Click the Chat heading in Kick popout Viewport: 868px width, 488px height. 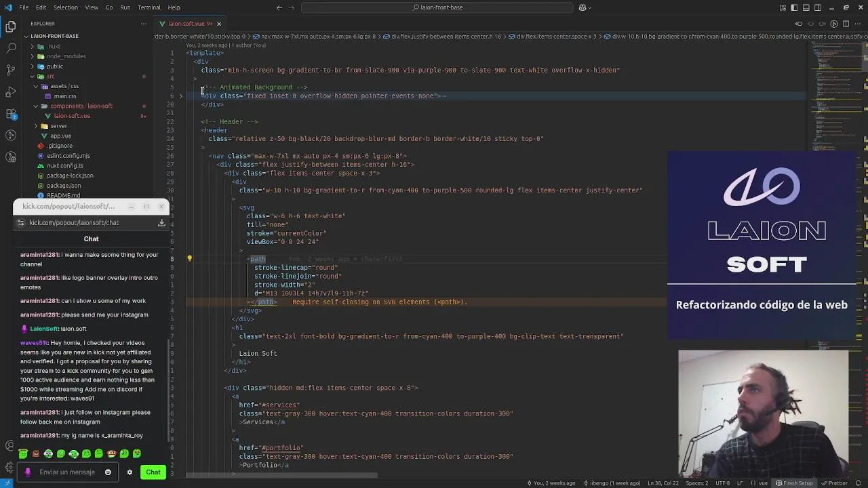[x=91, y=239]
